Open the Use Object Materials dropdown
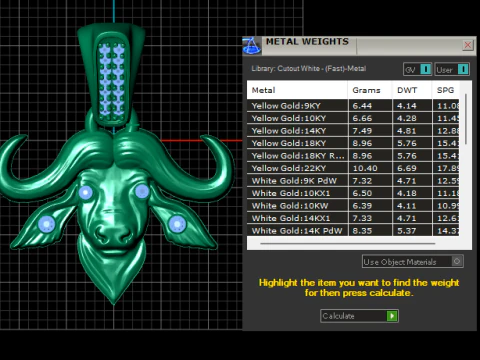 click(413, 262)
